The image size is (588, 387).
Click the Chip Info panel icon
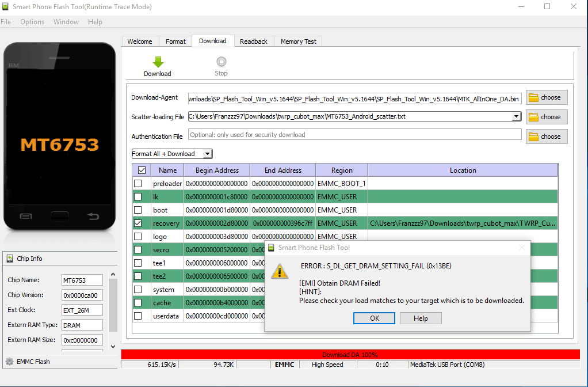(9, 259)
